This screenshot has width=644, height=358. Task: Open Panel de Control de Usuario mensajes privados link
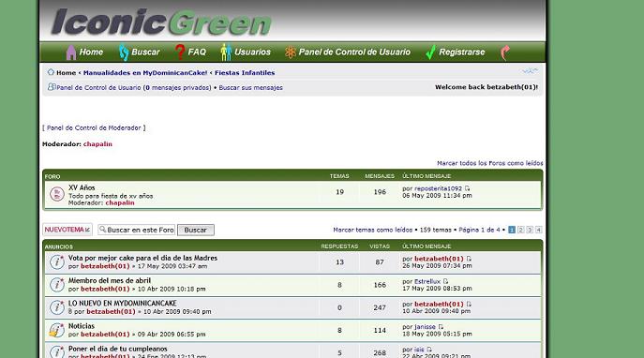click(x=134, y=87)
